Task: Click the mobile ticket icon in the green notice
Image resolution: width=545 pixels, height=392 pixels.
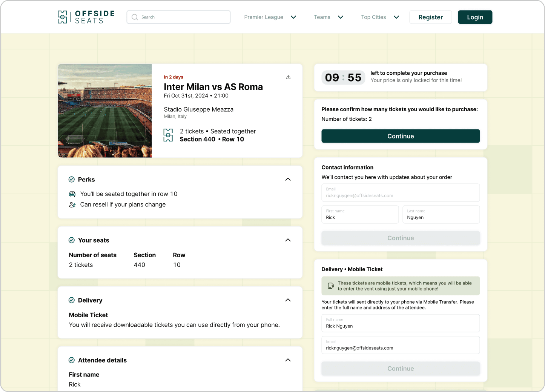Action: point(331,286)
